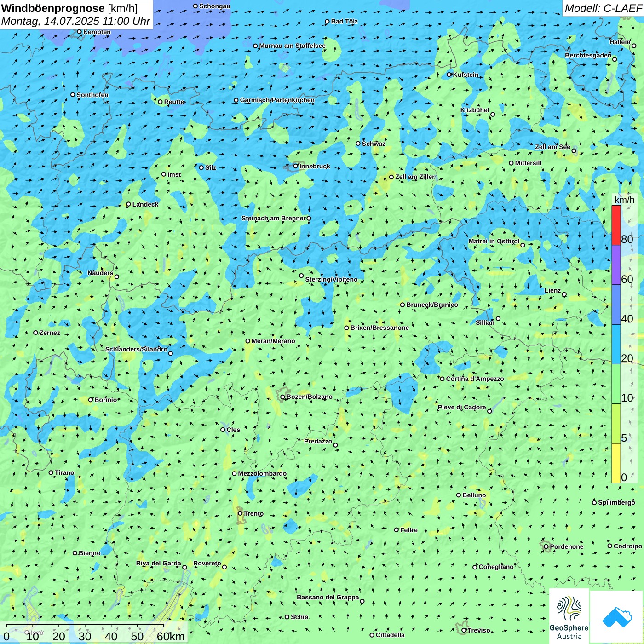The height and width of the screenshot is (644, 644).
Task: Click the 'Landeck' label
Action: click(x=145, y=204)
